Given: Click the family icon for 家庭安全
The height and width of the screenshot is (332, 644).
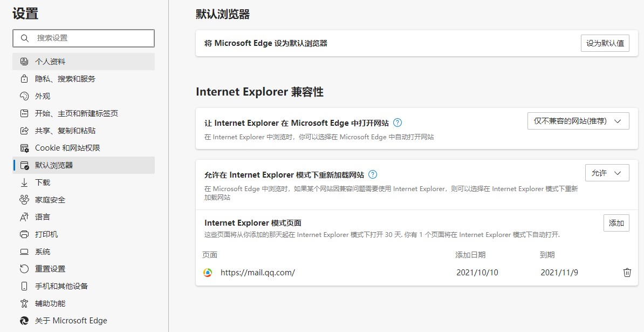Looking at the screenshot, I should [x=24, y=200].
